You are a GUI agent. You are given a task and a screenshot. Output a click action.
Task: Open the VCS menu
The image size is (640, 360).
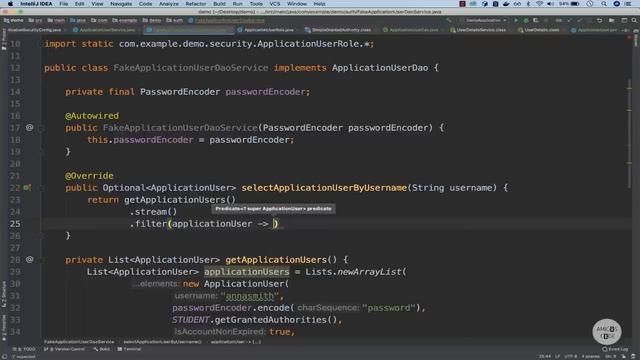tap(275, 4)
